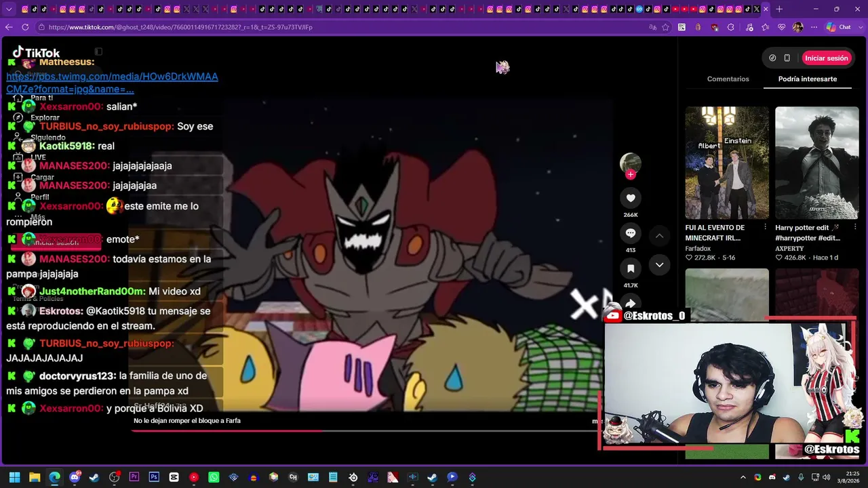The width and height of the screenshot is (868, 488).
Task: Open the video comments bubble icon
Action: coord(631,233)
